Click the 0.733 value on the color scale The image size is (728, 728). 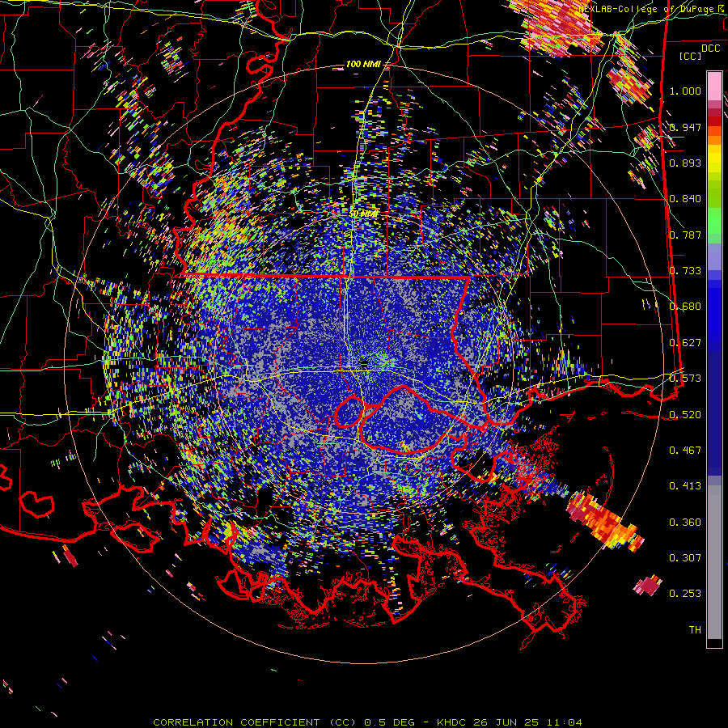click(685, 271)
